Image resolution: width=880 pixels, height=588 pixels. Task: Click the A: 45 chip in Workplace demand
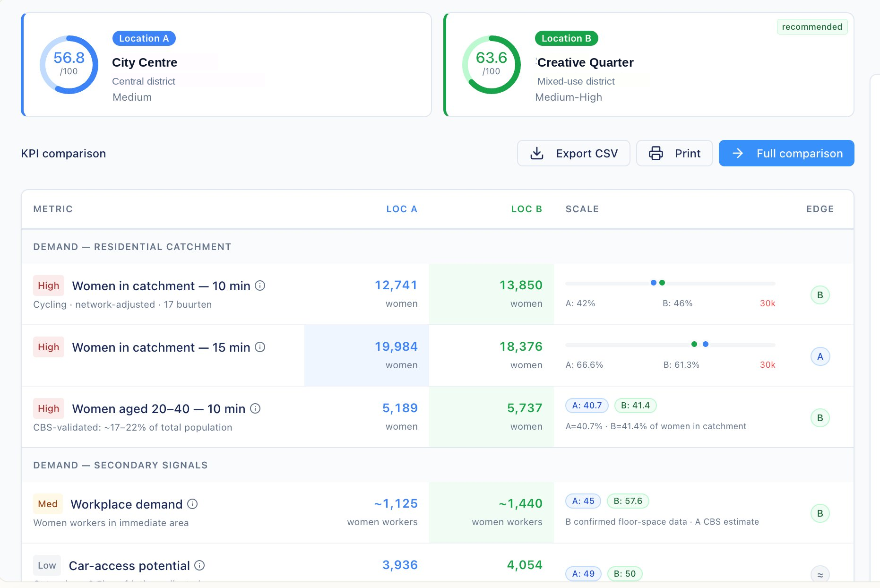[583, 501]
